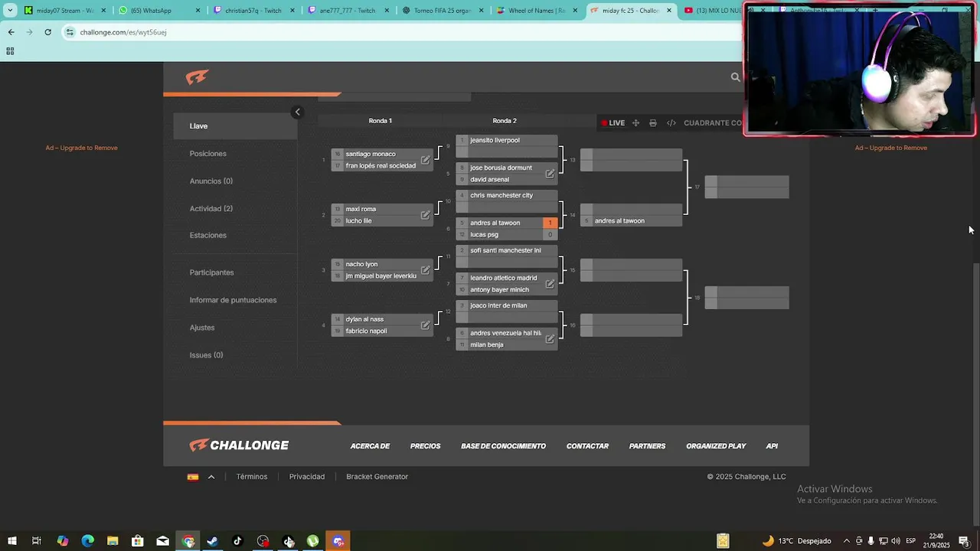The width and height of the screenshot is (980, 551).
Task: Show hidden system tray icons
Action: (847, 541)
